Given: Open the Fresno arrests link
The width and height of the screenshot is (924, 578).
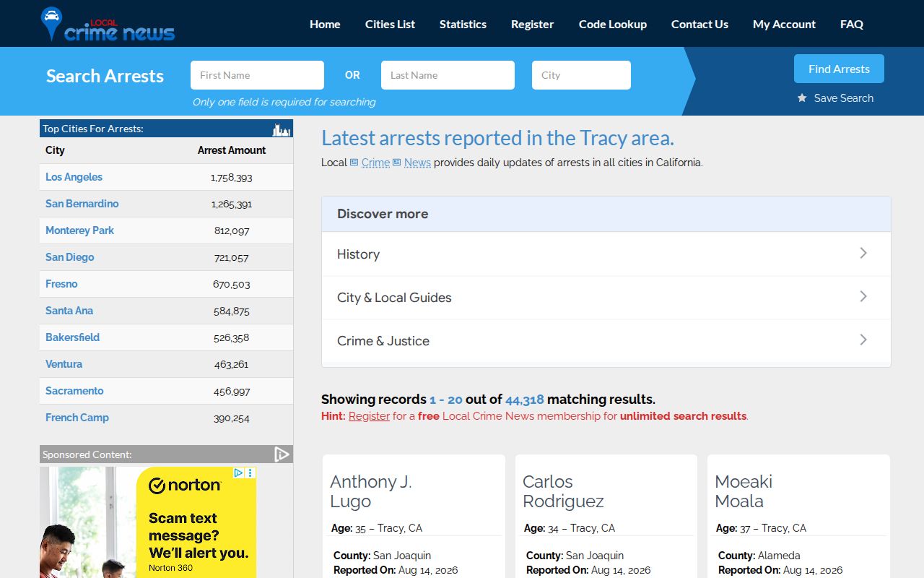Looking at the screenshot, I should (61, 284).
